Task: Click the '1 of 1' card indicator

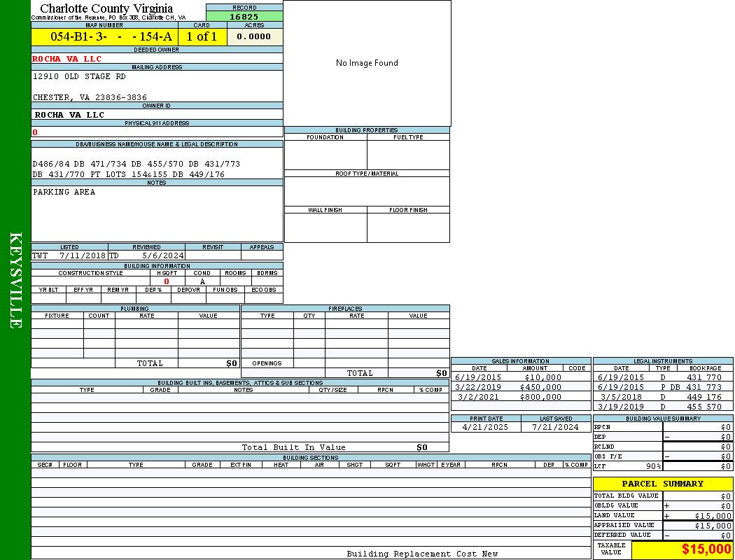Action: coord(202,37)
